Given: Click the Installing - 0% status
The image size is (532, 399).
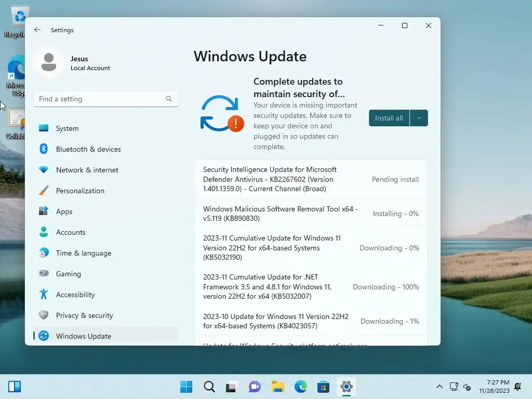Looking at the screenshot, I should 395,214.
